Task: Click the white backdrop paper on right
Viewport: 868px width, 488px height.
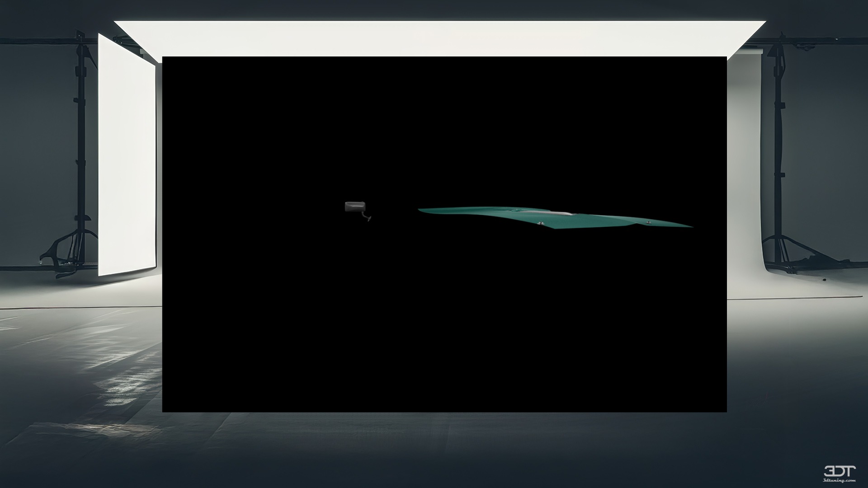Action: pos(744,181)
